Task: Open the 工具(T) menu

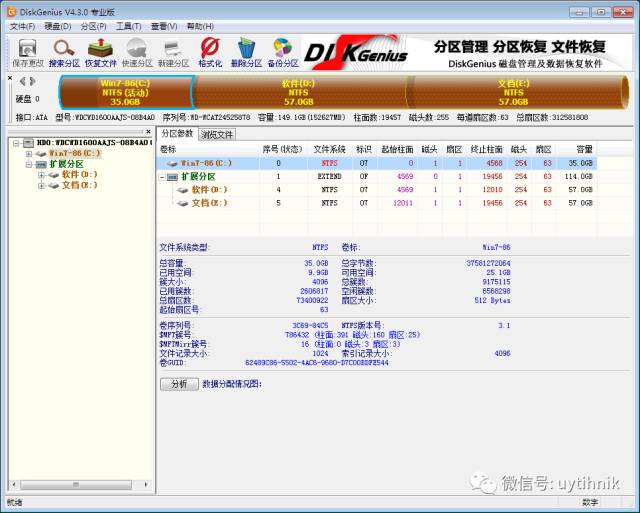Action: (129, 27)
